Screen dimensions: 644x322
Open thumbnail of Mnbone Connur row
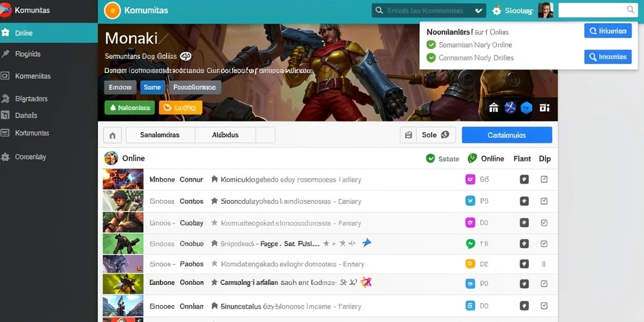[123, 179]
